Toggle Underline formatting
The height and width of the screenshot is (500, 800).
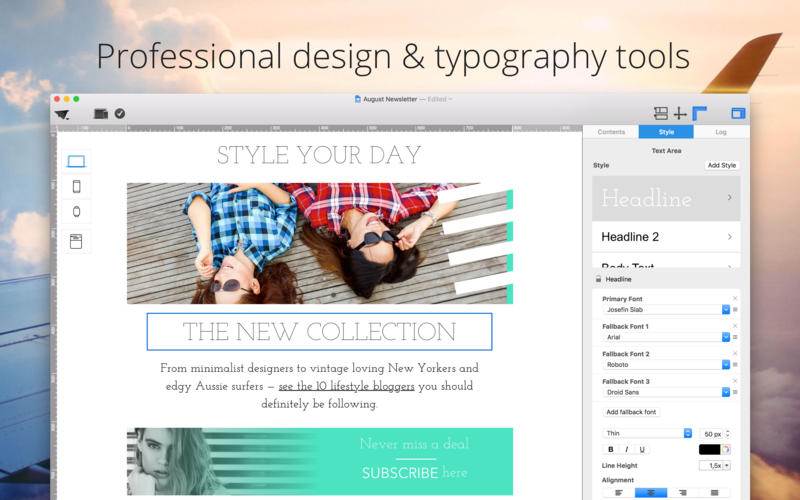point(642,449)
